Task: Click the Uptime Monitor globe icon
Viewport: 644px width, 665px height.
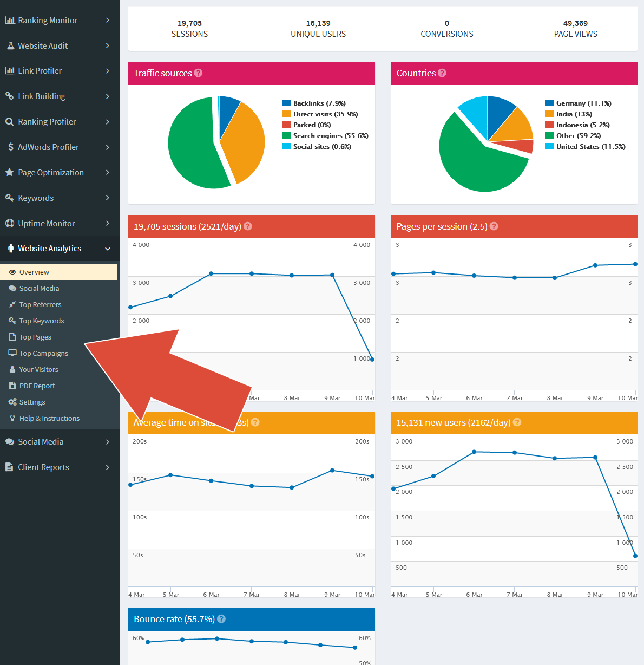Action: (10, 223)
